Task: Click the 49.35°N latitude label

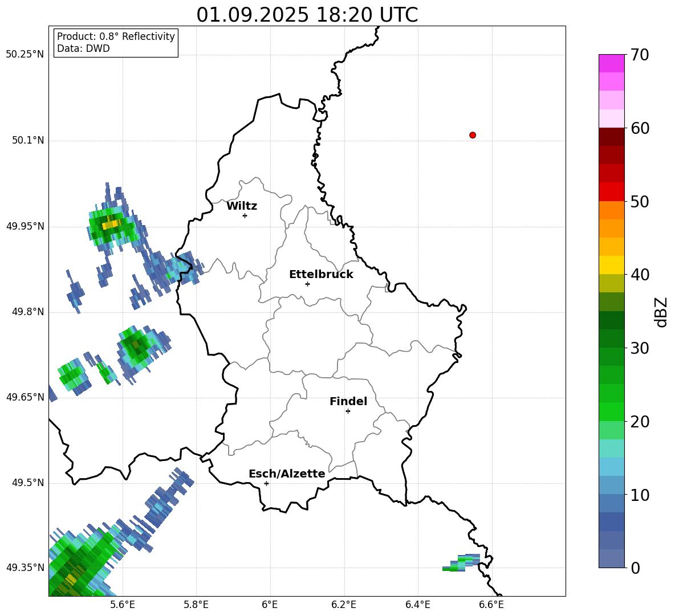Action: point(25,568)
